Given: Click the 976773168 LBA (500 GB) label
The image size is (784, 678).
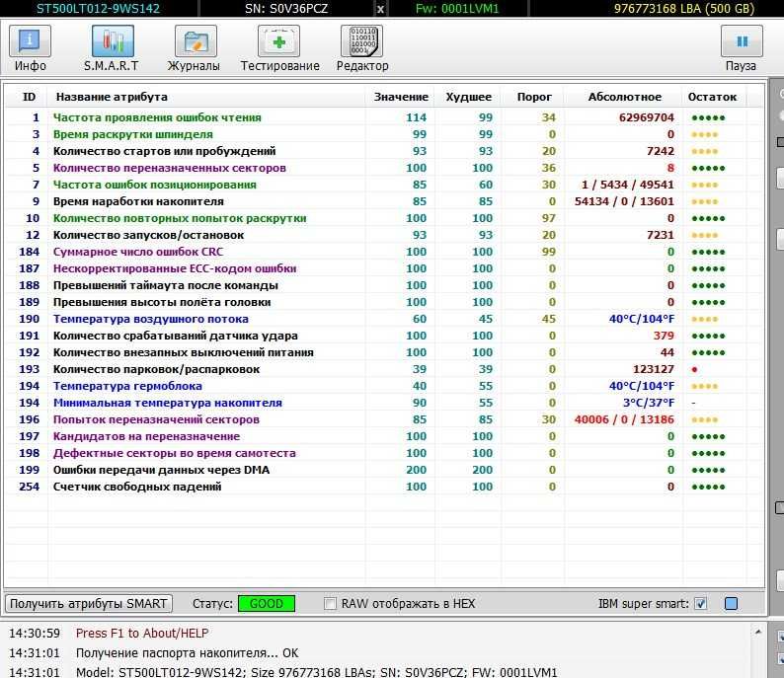Looking at the screenshot, I should (684, 9).
